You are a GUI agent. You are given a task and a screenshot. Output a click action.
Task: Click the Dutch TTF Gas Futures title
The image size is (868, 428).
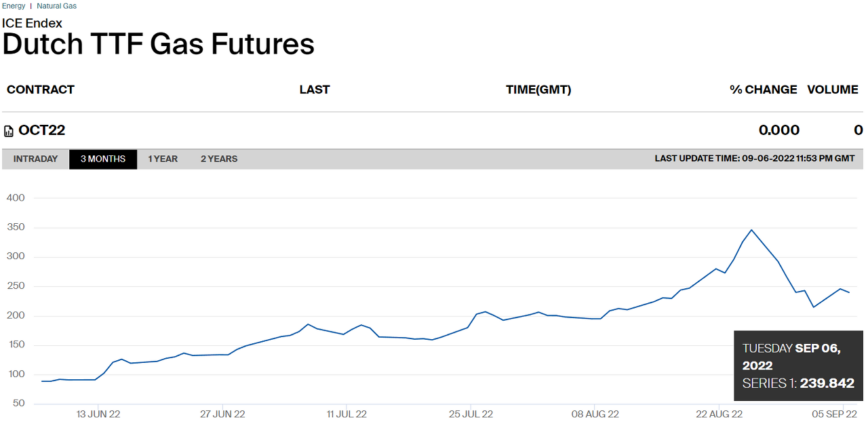point(159,44)
